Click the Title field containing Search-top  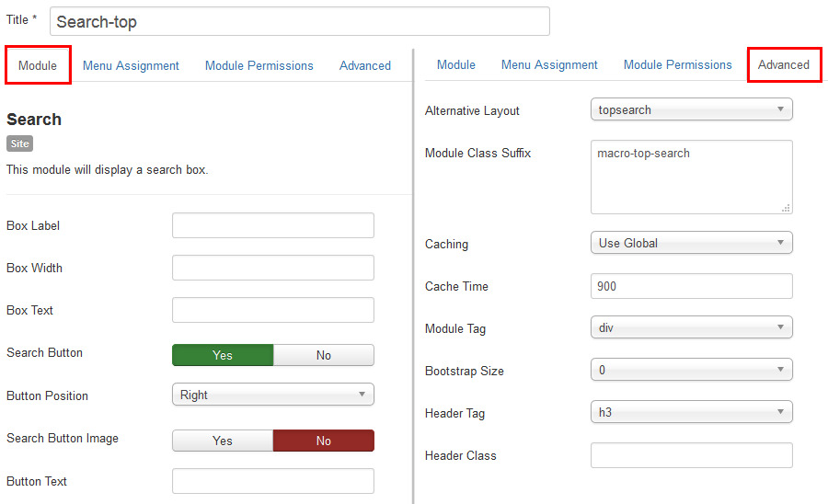click(x=299, y=21)
